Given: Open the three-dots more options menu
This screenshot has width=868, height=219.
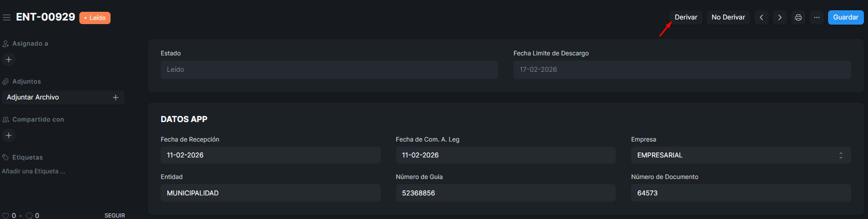Looking at the screenshot, I should click(x=816, y=17).
